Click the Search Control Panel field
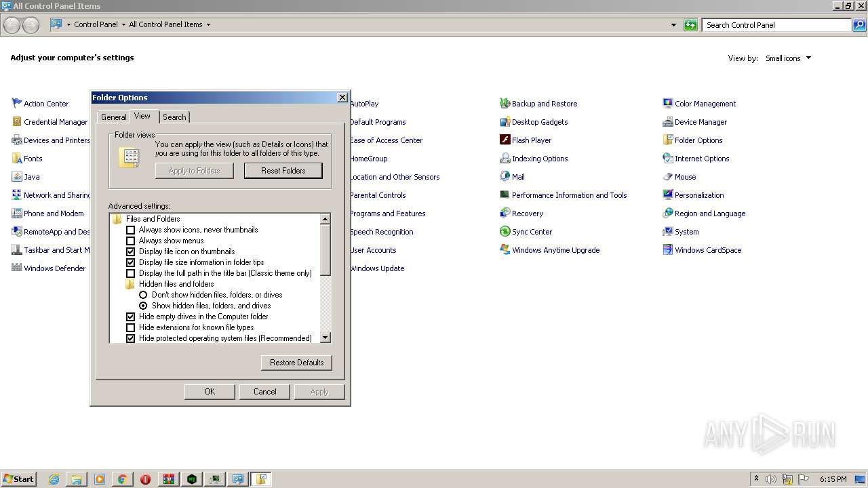This screenshot has height=488, width=868. [776, 25]
